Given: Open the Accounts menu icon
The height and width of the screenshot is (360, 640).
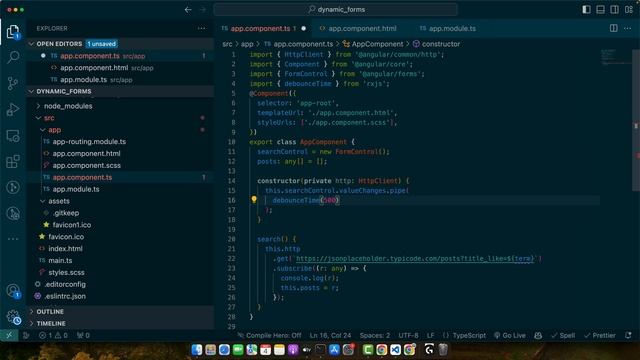Looking at the screenshot, I should tap(13, 291).
